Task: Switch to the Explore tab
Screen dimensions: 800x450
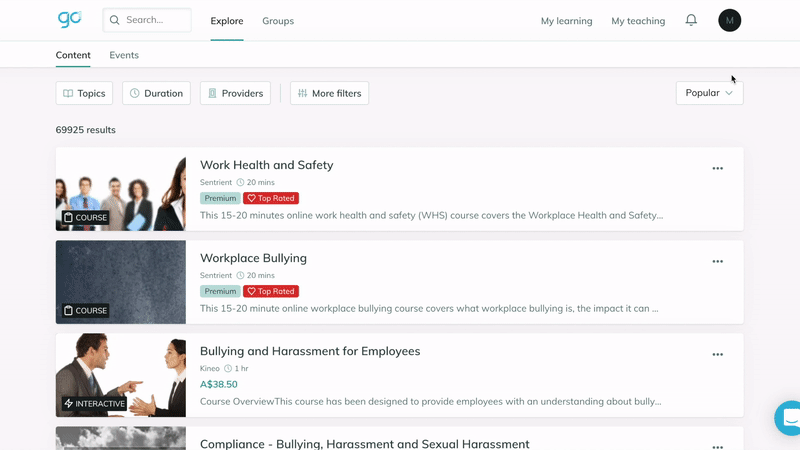Action: point(227,21)
